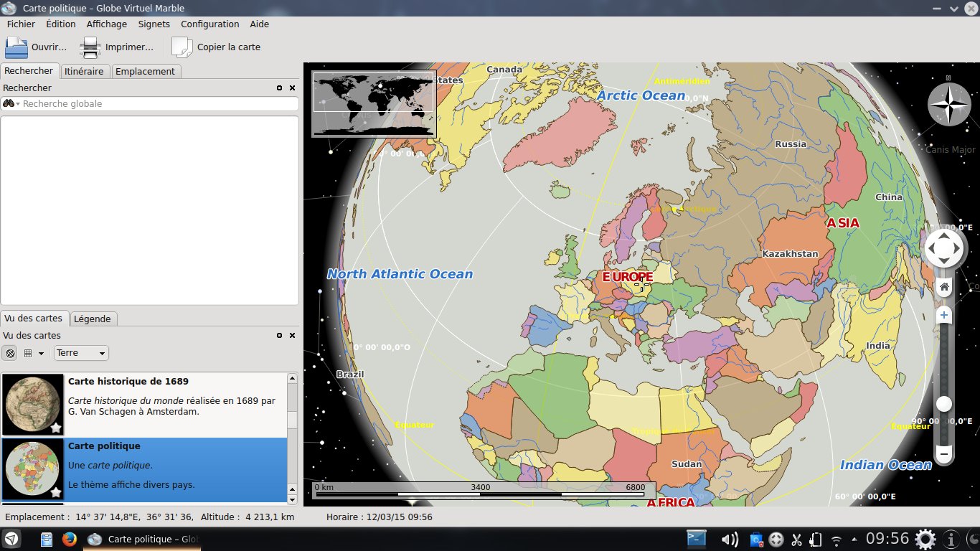
Task: Select the Carte historique de 1689 entry
Action: 143,405
